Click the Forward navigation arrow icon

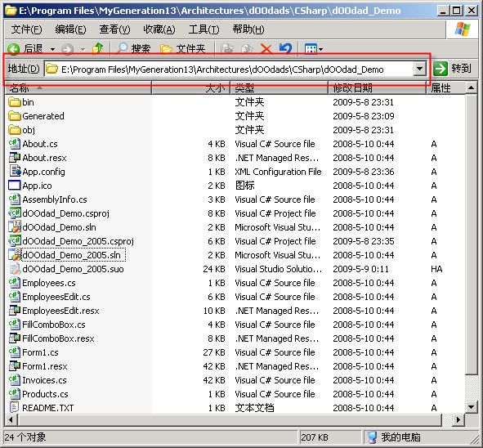pos(68,49)
